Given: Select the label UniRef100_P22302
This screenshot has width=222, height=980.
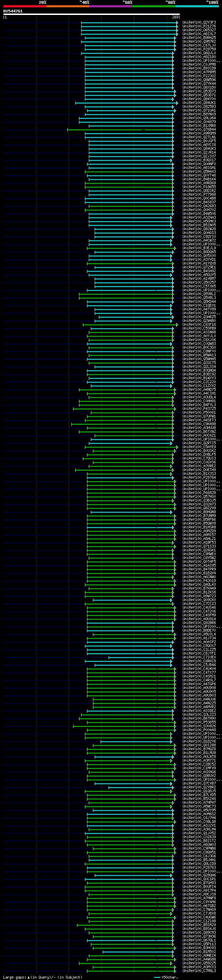Looking at the screenshot, I should click(x=199, y=76).
